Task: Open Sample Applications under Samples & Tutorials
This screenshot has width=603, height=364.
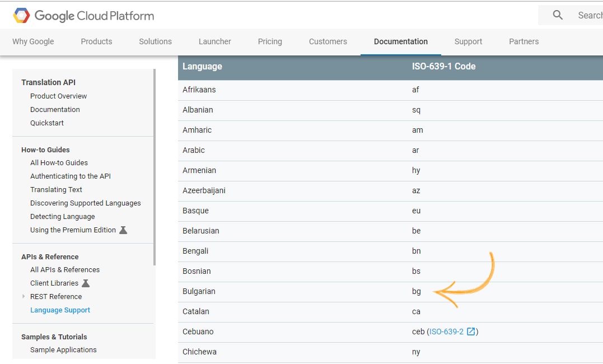Action: click(x=63, y=350)
